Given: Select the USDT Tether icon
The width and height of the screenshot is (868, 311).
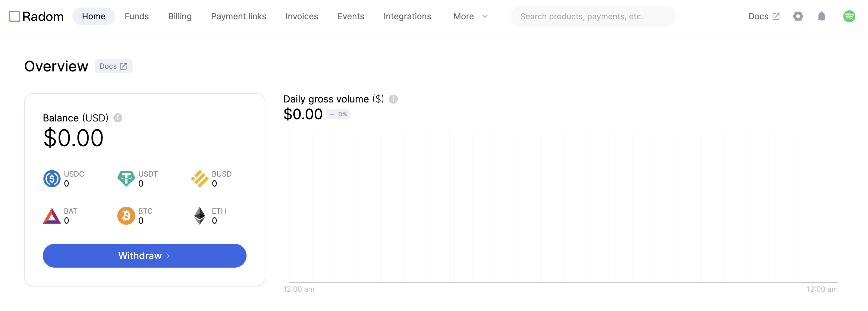Looking at the screenshot, I should [x=126, y=179].
